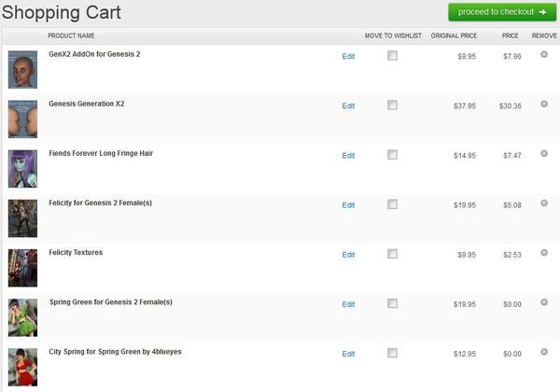Remove GenX2 AddOn for Genesis 2 from cart
560x392 pixels.
[544, 54]
